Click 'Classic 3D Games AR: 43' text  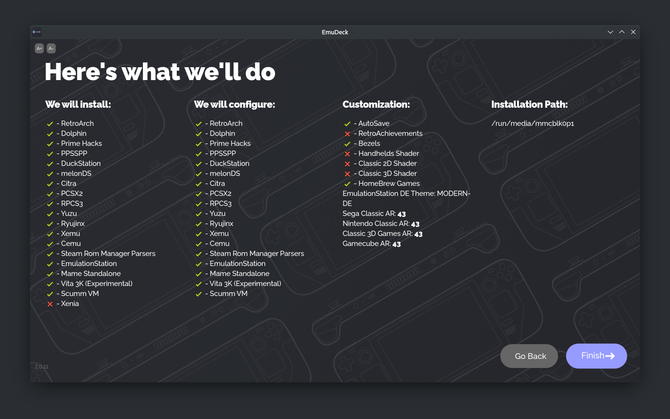382,234
